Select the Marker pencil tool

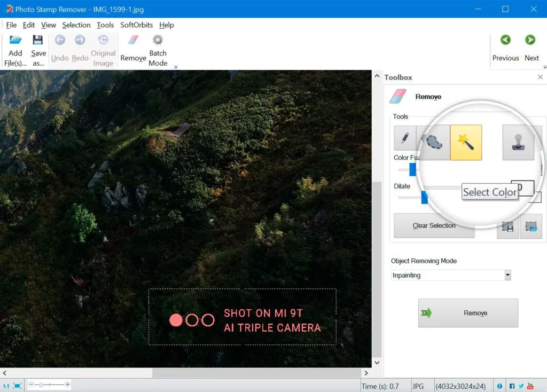click(x=405, y=138)
